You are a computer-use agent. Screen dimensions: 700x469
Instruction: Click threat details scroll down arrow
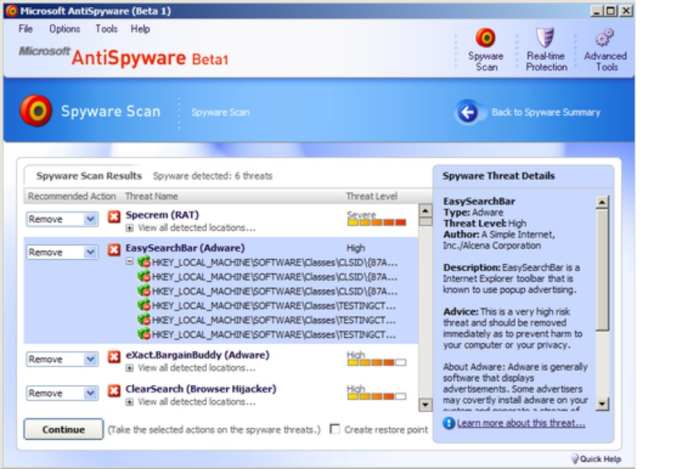tap(602, 404)
